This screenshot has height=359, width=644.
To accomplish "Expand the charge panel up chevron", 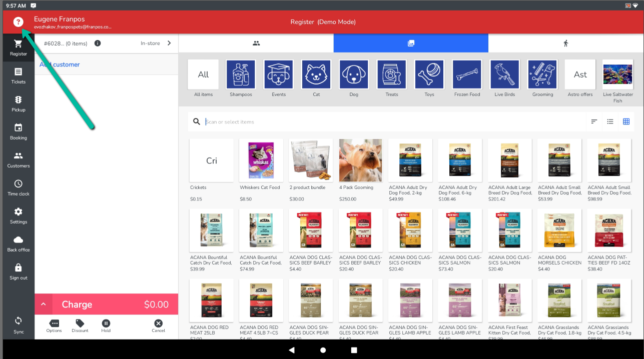I will (x=43, y=304).
